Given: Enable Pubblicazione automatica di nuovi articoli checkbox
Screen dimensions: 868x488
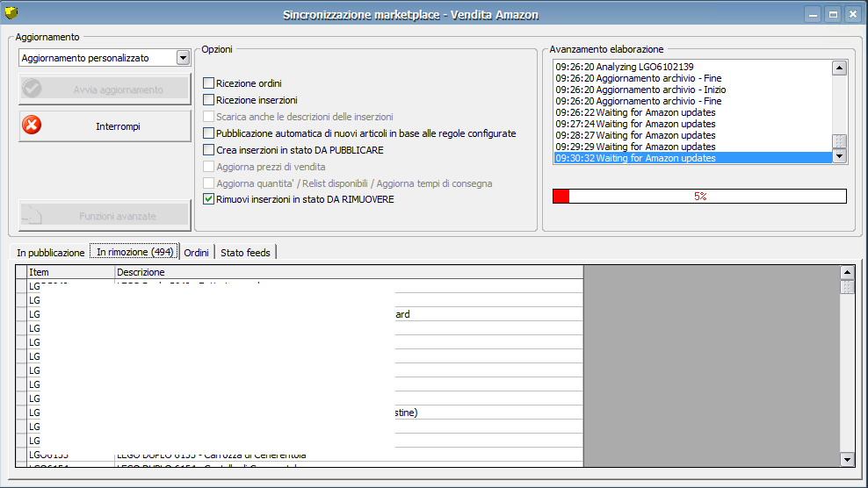Looking at the screenshot, I should (x=209, y=133).
